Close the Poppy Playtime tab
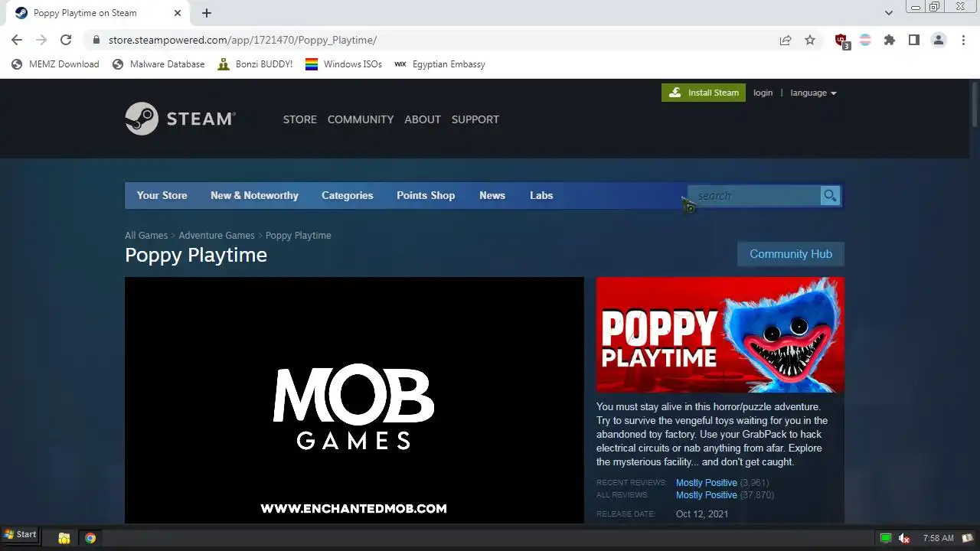Screen dimensions: 980x551 [x=178, y=13]
